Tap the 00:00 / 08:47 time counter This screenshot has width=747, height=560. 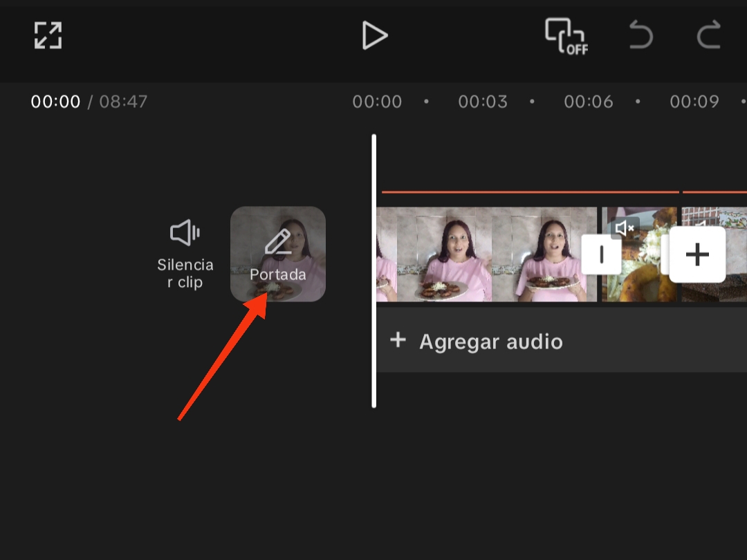(89, 102)
